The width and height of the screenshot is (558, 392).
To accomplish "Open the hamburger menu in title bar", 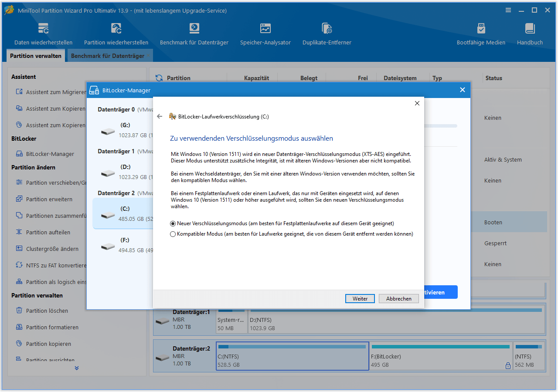I will [508, 10].
